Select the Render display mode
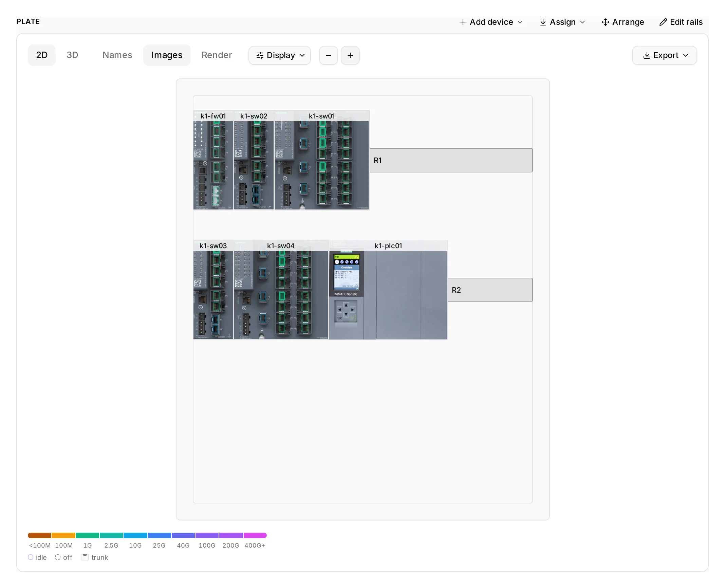 pyautogui.click(x=217, y=55)
